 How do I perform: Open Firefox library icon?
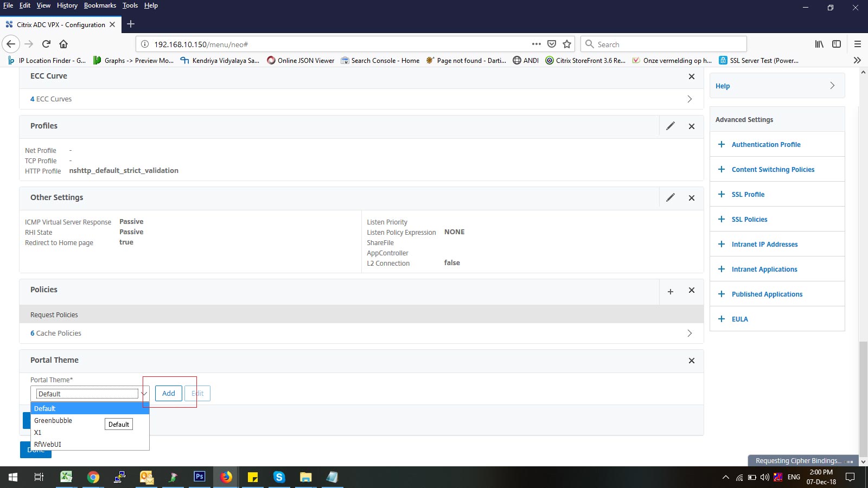click(819, 44)
